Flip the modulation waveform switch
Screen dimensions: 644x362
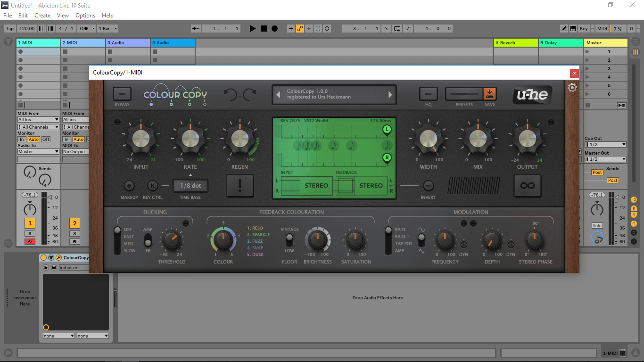[421, 240]
